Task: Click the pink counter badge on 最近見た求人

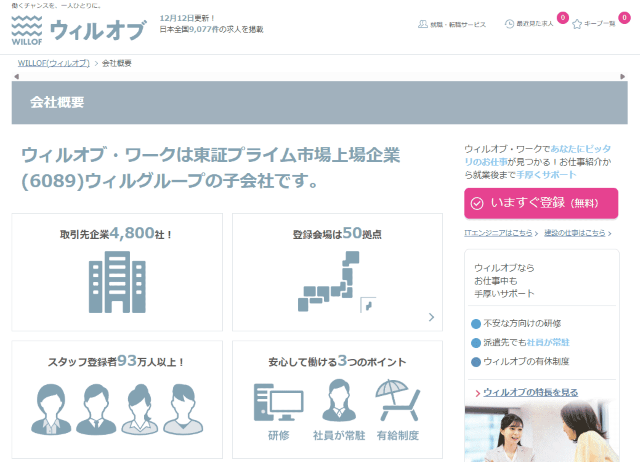Action: click(562, 18)
